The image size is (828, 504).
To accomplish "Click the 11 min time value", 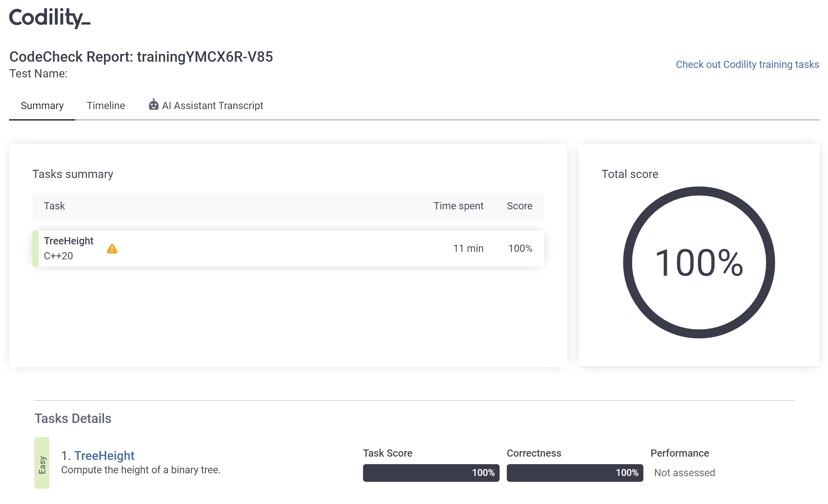I will tap(468, 249).
